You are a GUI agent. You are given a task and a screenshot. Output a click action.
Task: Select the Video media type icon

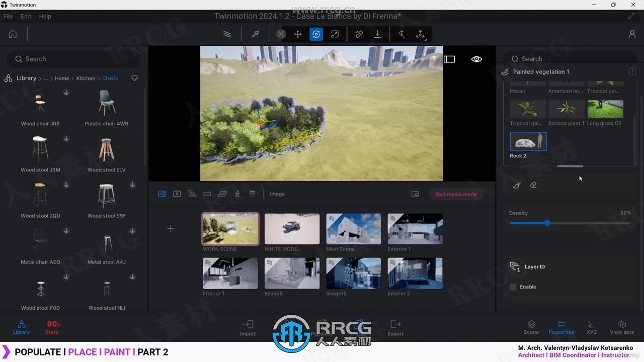tap(177, 194)
